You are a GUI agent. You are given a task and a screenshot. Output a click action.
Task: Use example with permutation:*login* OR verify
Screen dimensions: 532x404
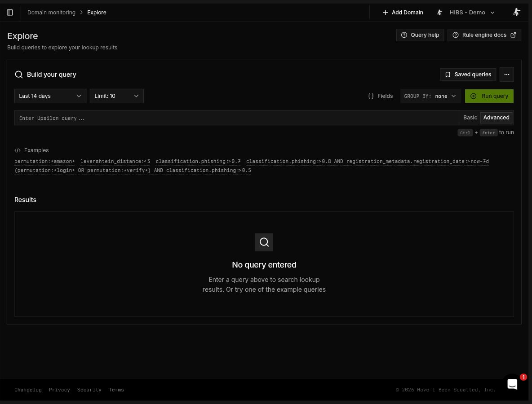[133, 170]
